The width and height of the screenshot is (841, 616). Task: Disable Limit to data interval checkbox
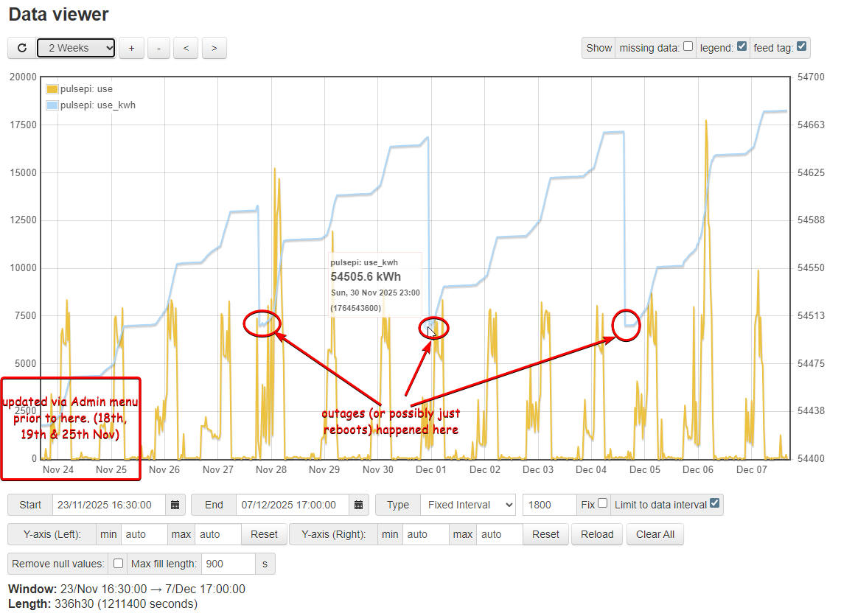tap(714, 504)
